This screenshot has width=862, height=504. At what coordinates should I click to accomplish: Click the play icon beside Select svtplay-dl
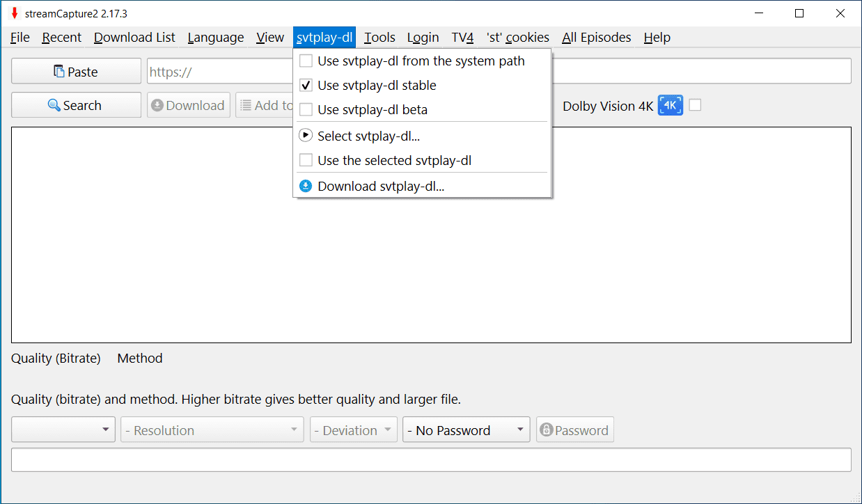(306, 136)
